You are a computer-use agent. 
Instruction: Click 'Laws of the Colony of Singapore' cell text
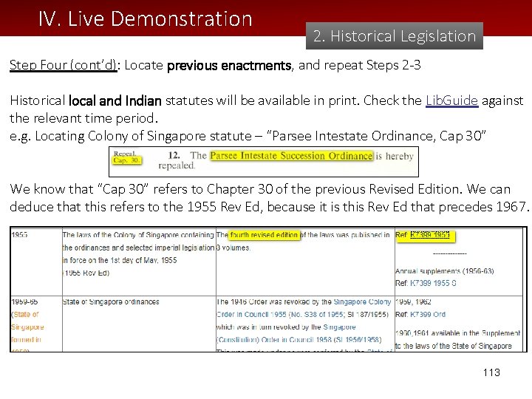coord(138,253)
